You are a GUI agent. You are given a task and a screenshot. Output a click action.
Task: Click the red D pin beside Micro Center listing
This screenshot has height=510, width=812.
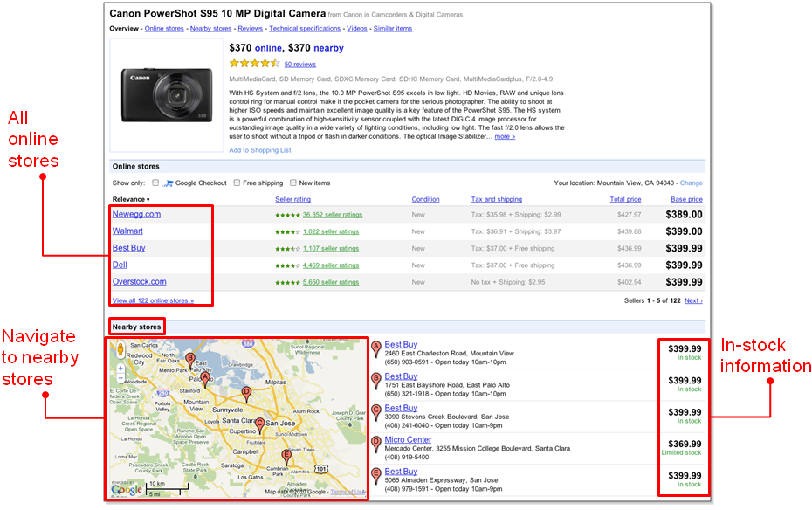click(376, 444)
